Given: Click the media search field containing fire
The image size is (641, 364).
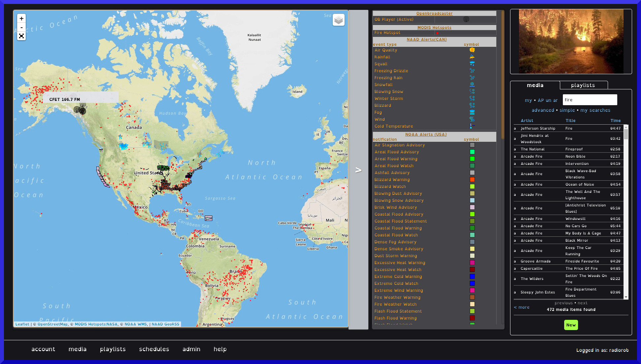Looking at the screenshot, I should [590, 100].
